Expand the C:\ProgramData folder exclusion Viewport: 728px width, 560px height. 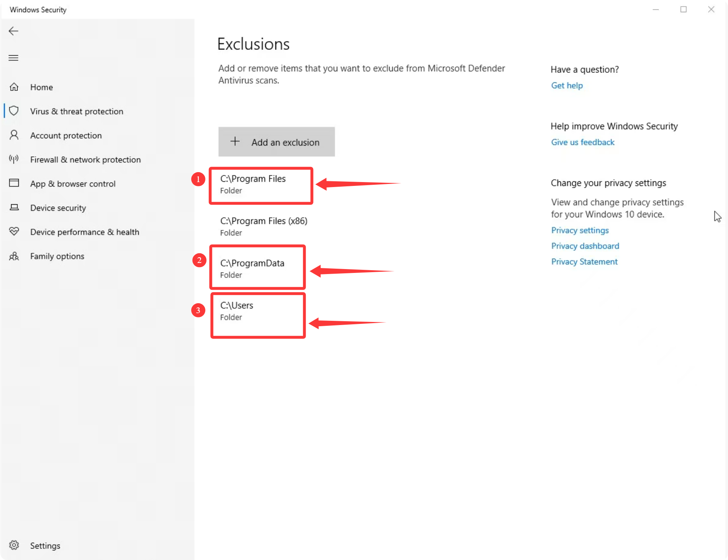coord(252,268)
